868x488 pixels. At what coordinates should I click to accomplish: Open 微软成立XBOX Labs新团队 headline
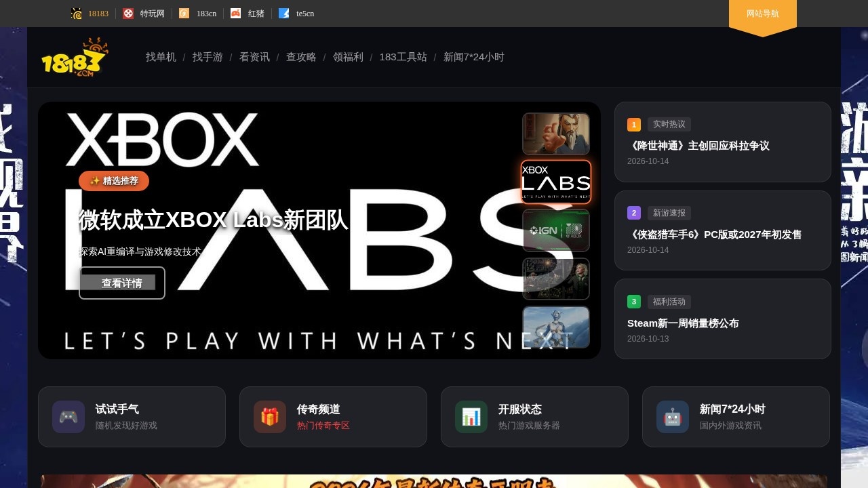click(214, 220)
